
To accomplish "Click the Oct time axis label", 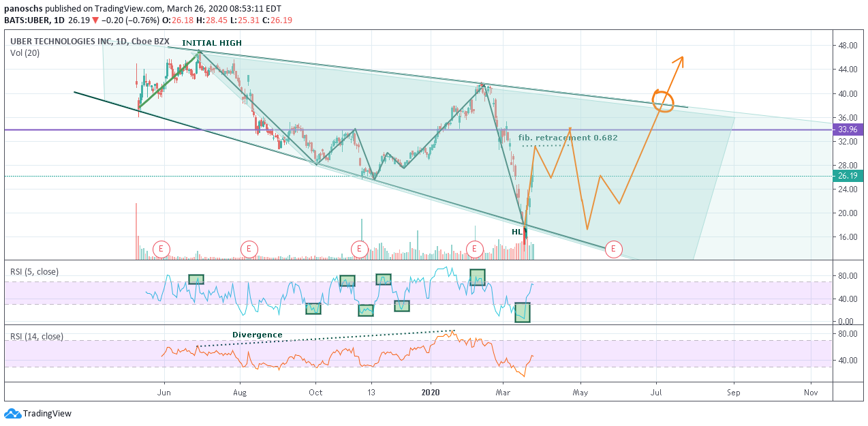I will (x=315, y=393).
